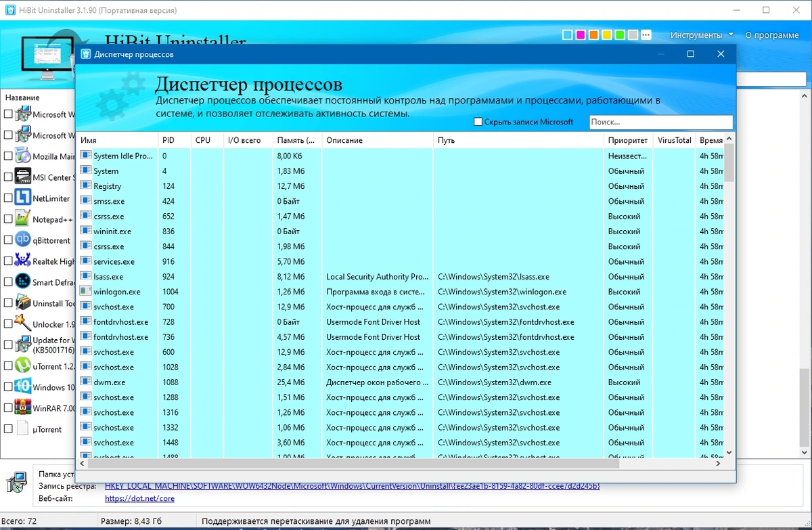
Task: Click the MSI Center program icon
Action: [x=23, y=177]
